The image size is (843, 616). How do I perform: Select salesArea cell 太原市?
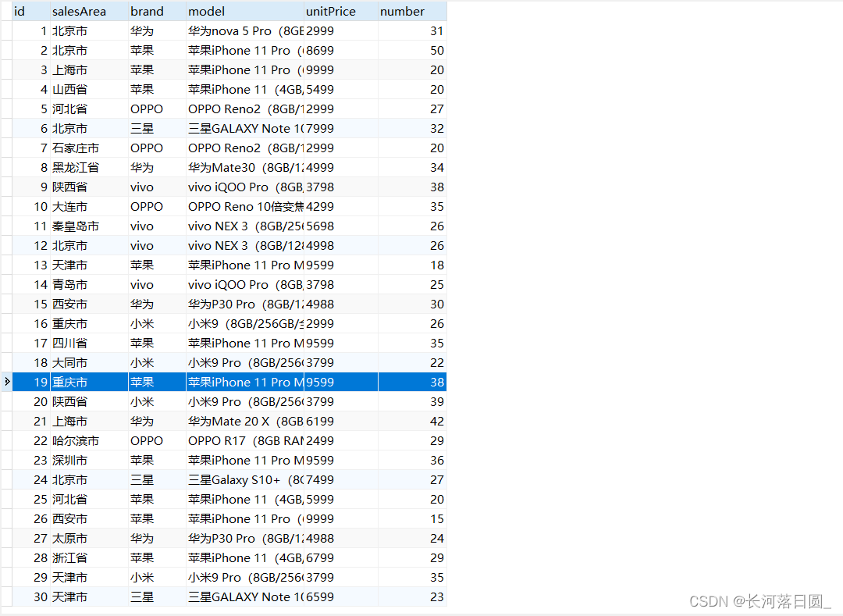(89, 539)
